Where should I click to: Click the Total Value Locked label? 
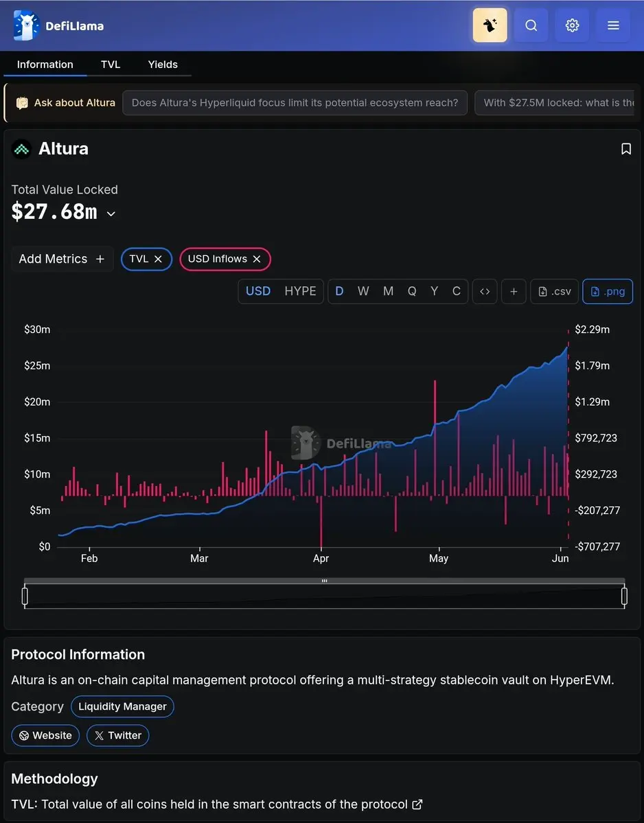point(65,189)
